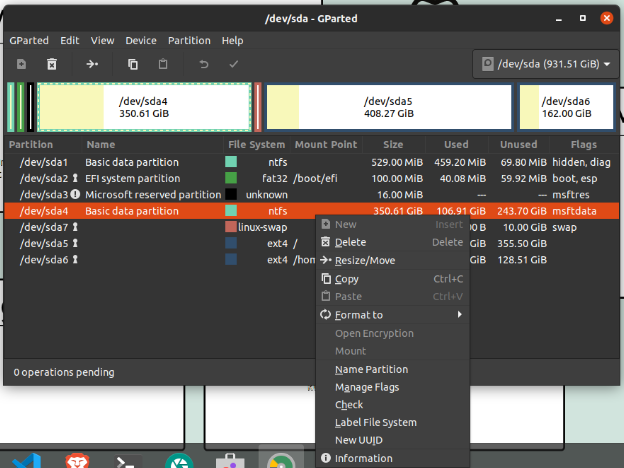Click the warning icon beside /dev/sda3
Viewport: 624px width, 468px height.
pyautogui.click(x=75, y=195)
